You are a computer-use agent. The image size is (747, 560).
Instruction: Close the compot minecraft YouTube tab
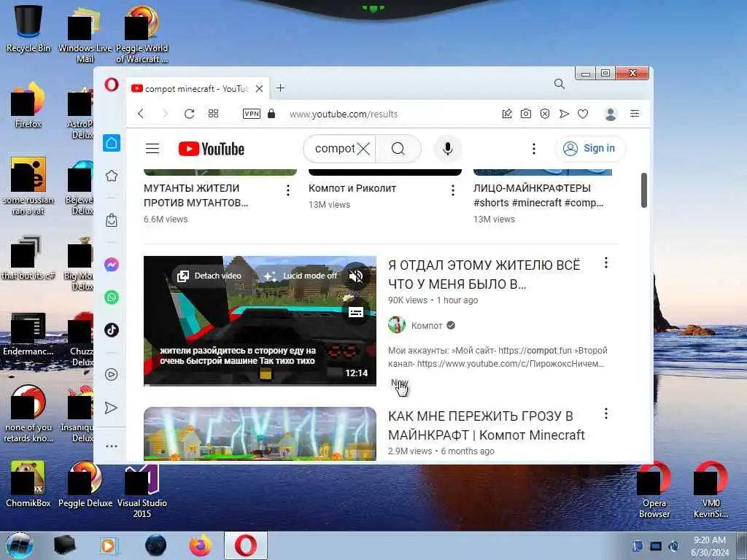click(x=259, y=88)
